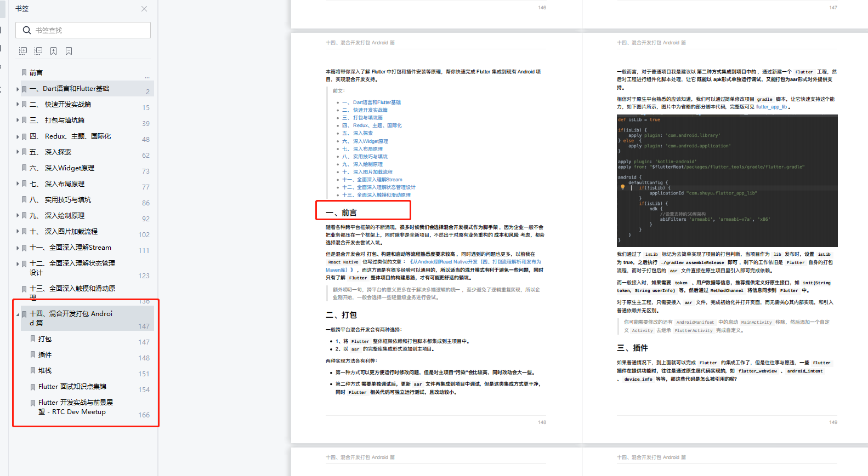868x476 pixels.
Task: Open the 插件 sub-bookmark
Action: 45,355
